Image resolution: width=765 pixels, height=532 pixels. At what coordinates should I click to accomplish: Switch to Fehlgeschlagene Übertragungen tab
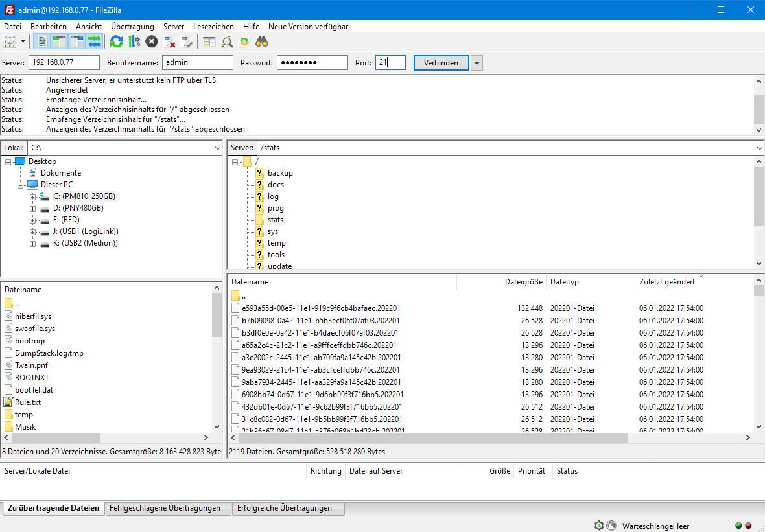click(165, 508)
